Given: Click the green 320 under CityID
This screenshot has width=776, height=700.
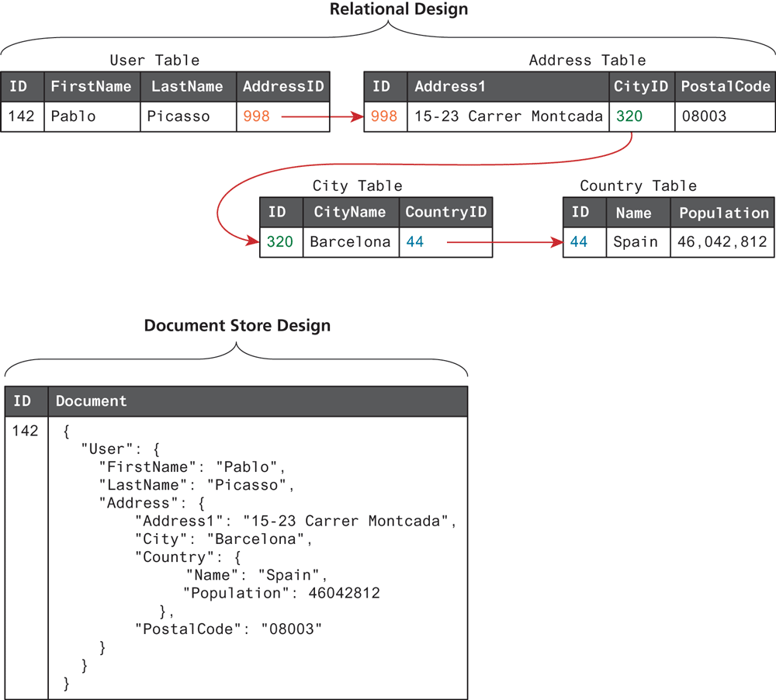Looking at the screenshot, I should click(x=629, y=116).
